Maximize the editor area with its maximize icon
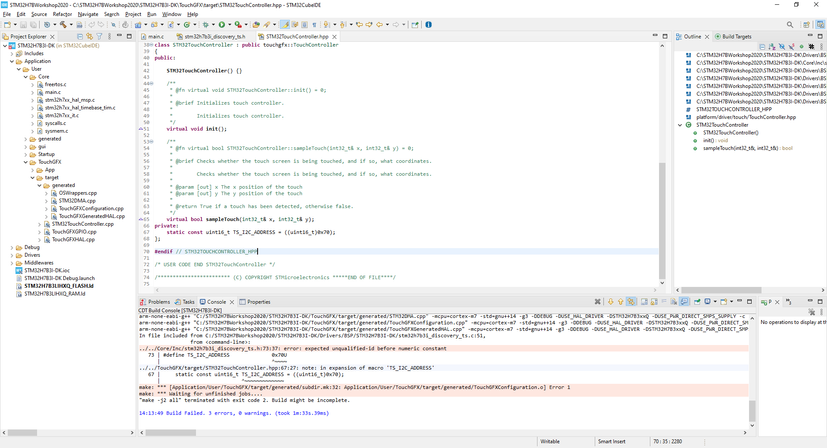Screen dimensions: 827x448 click(x=665, y=36)
